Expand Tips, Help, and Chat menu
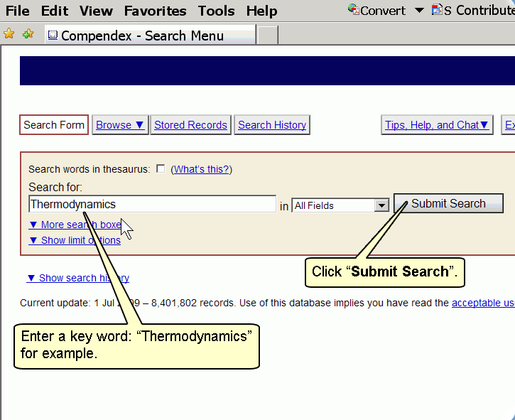The image size is (515, 420). 437,125
